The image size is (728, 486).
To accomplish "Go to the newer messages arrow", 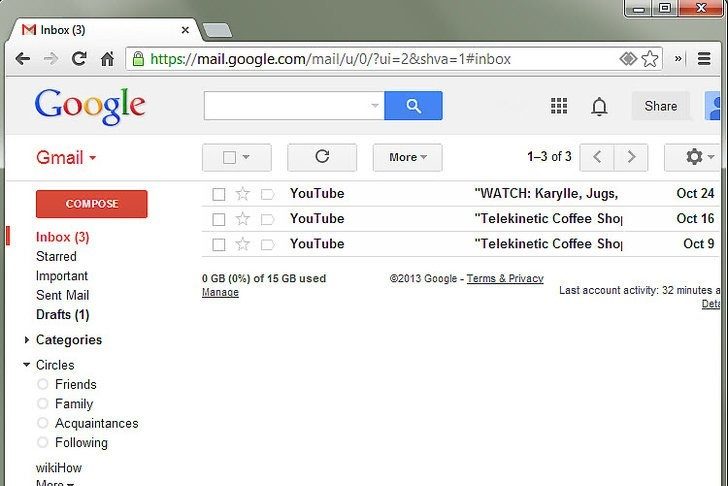I will (597, 157).
